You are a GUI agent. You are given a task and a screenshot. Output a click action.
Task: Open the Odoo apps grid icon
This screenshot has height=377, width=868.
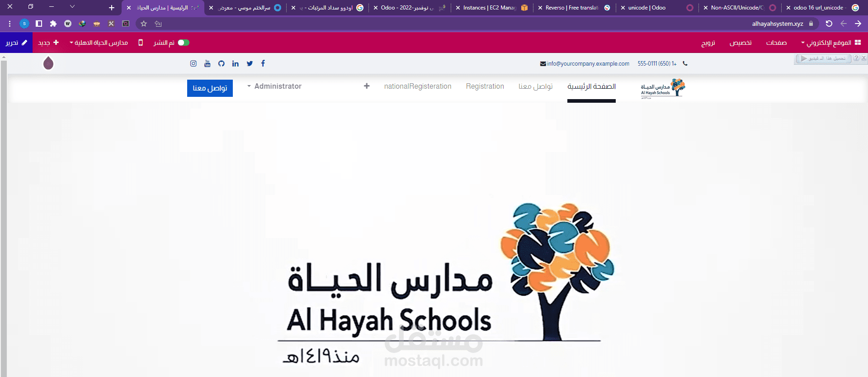coord(858,43)
